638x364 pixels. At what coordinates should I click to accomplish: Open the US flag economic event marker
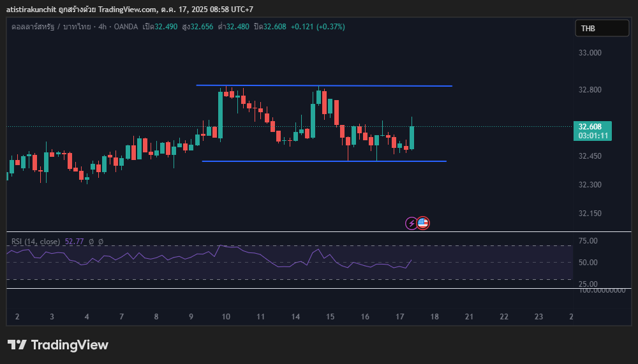pyautogui.click(x=423, y=223)
